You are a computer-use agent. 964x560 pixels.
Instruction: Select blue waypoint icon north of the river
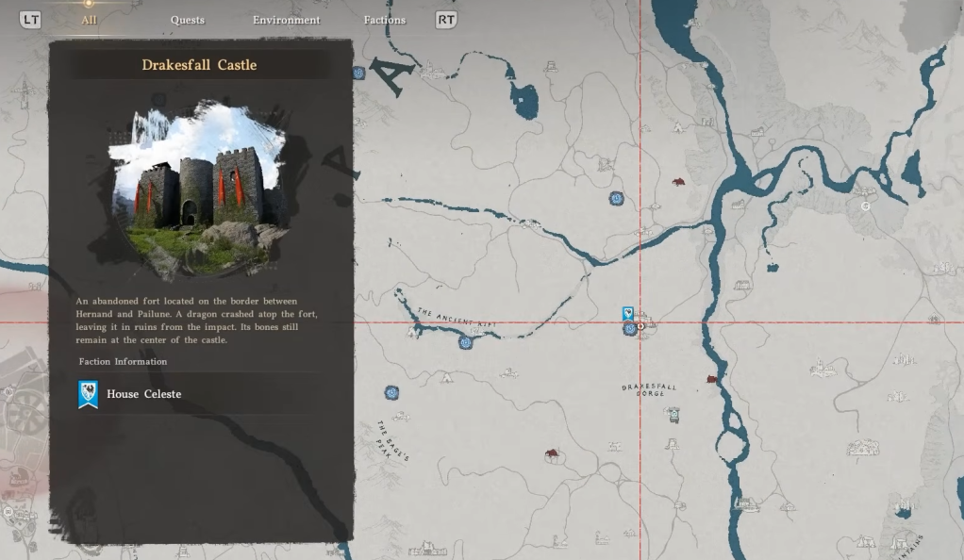click(x=616, y=198)
